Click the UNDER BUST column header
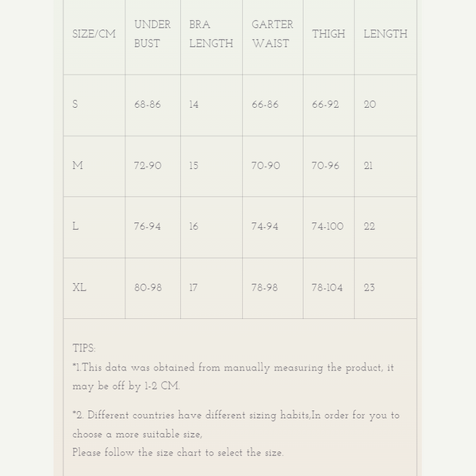 [x=152, y=34]
